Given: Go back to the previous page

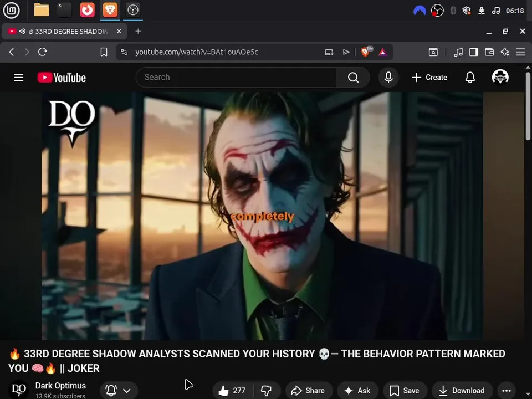Looking at the screenshot, I should point(12,52).
